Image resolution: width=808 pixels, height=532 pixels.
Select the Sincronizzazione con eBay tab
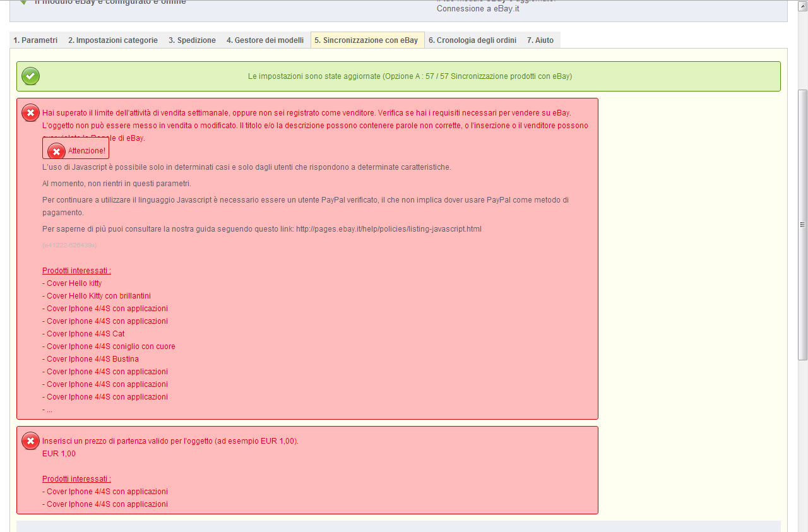pos(367,40)
